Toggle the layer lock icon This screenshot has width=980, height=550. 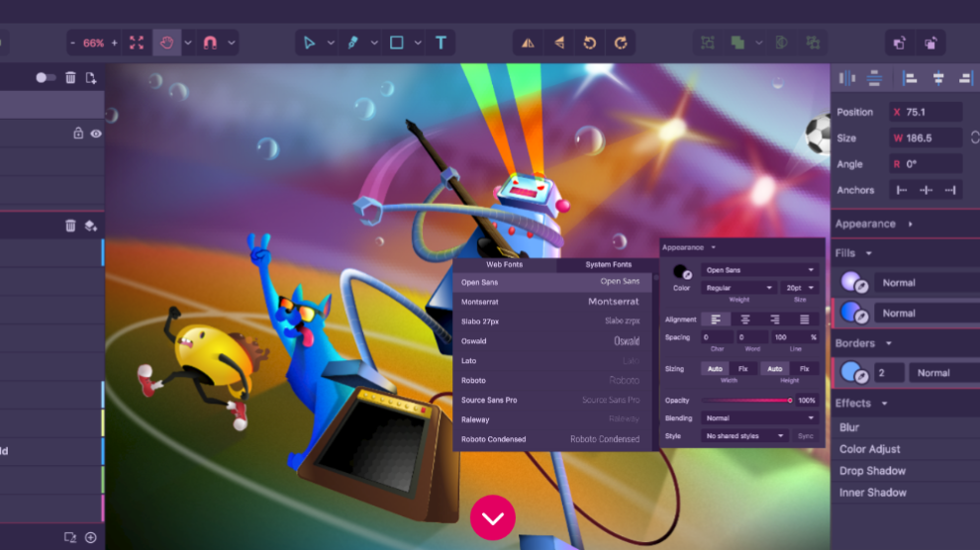click(78, 134)
